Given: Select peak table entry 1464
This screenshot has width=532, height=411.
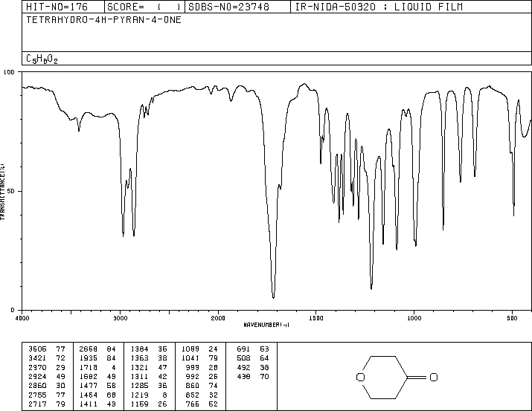Looking at the screenshot, I should point(97,395).
